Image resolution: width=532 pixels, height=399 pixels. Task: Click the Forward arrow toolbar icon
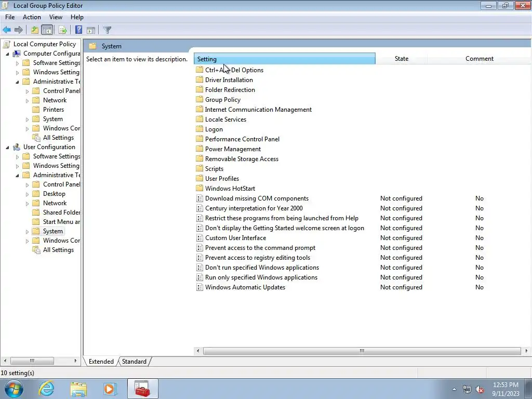click(x=19, y=30)
